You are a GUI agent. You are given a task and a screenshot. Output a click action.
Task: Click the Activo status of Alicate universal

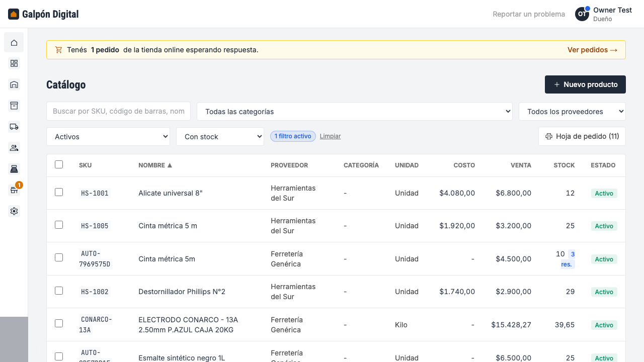tap(604, 193)
